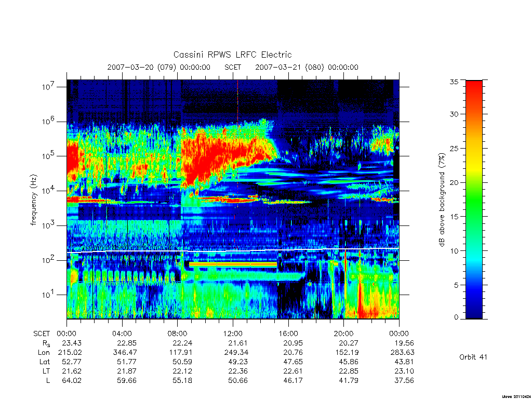532x399 pixels.
Task: Click LT value '23.10'
Action: (404, 371)
